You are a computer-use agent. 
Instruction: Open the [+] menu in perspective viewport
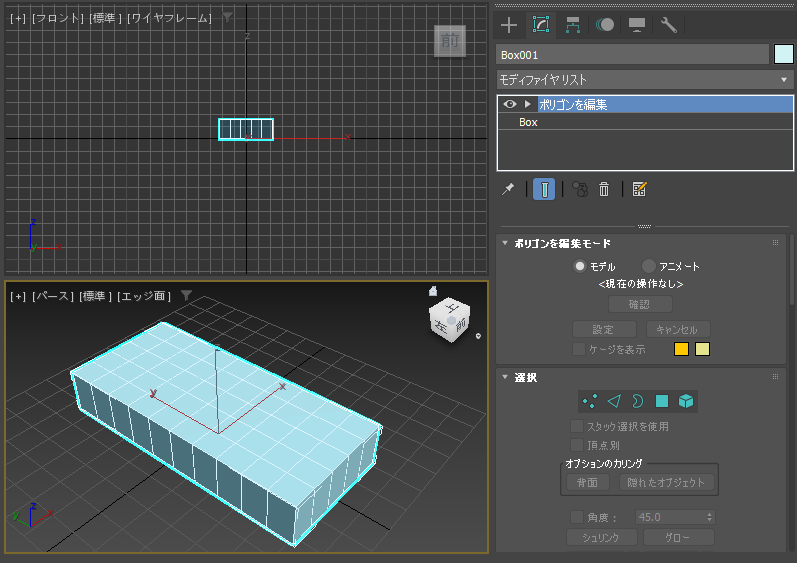coord(18,296)
